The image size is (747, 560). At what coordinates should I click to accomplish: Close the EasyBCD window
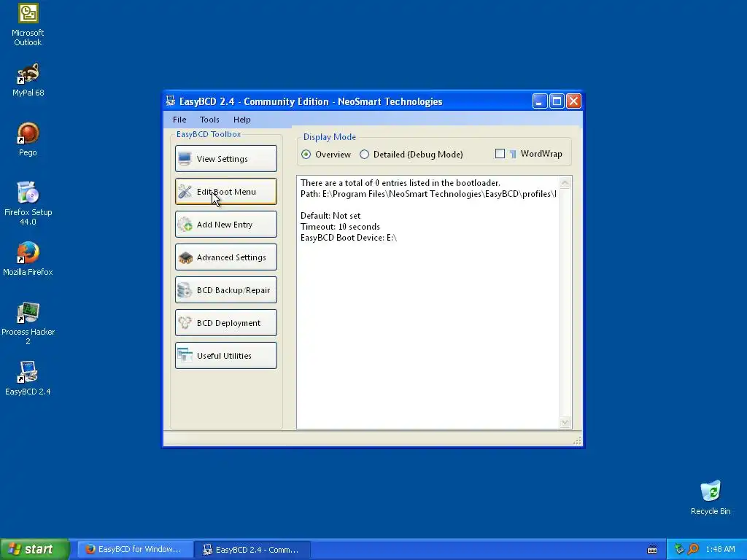[573, 101]
